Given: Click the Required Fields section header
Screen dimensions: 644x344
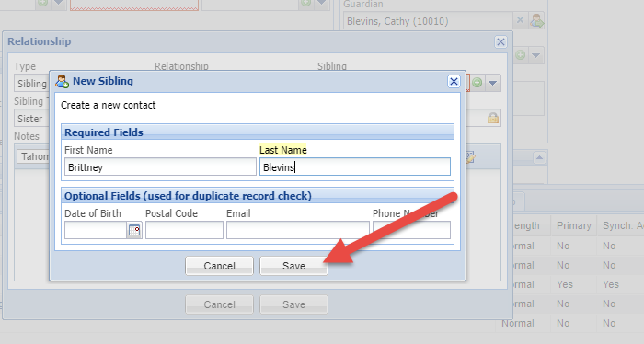Looking at the screenshot, I should tap(258, 132).
